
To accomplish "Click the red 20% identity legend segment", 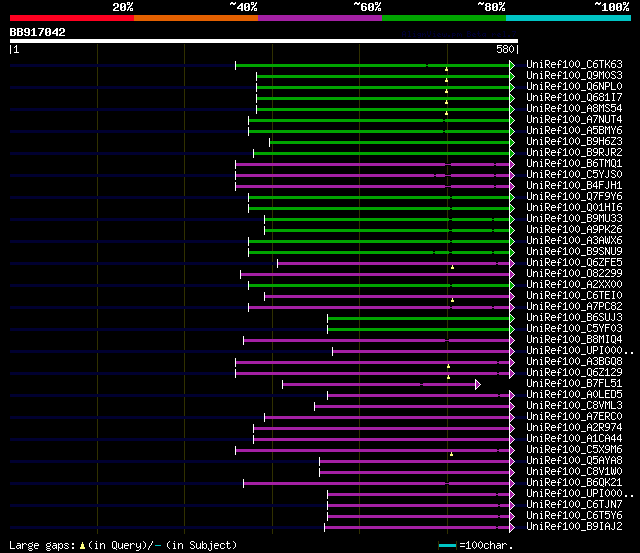I will (72, 18).
